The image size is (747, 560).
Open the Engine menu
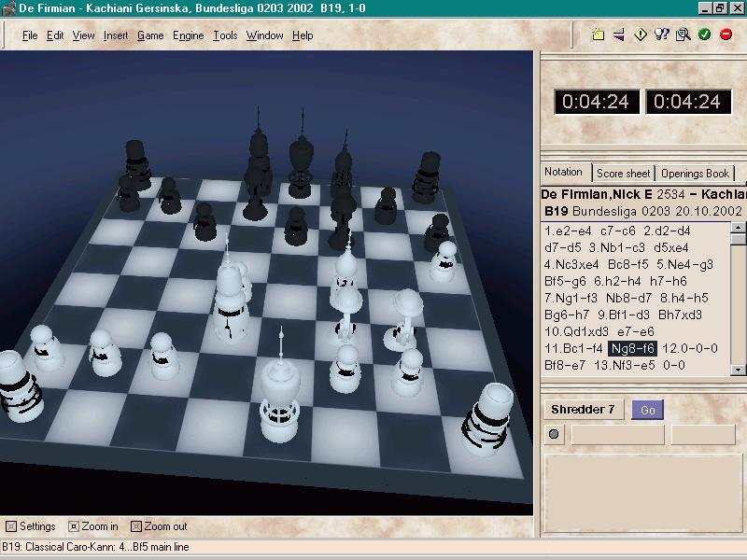(x=188, y=35)
